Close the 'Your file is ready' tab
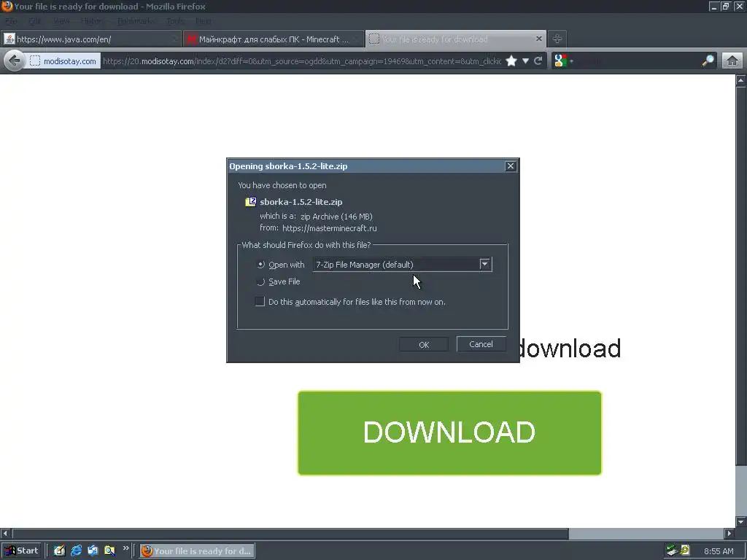The width and height of the screenshot is (747, 560). (x=539, y=39)
